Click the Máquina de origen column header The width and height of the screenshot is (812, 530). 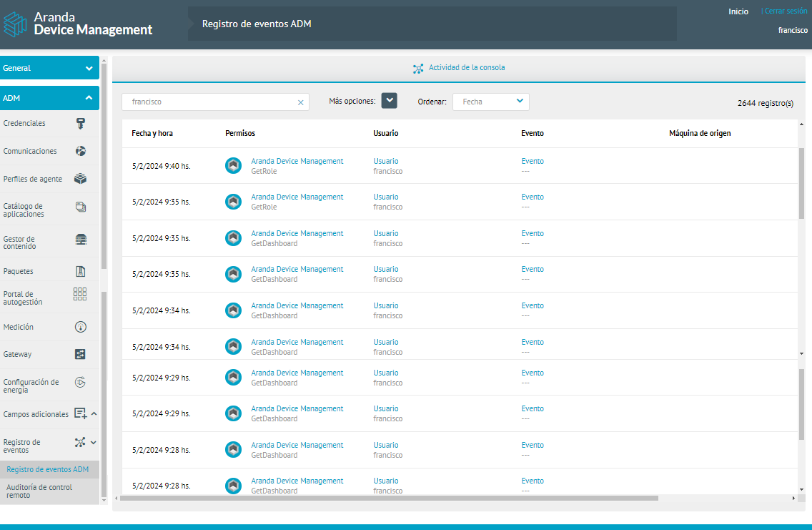pos(700,133)
